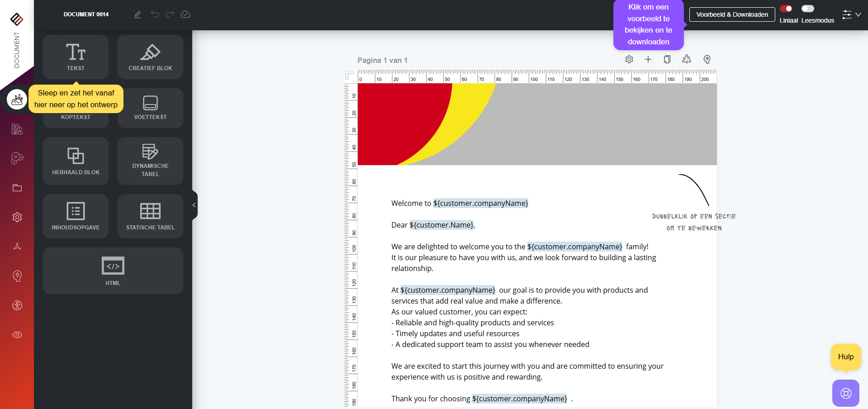Click the undo arrow in top bar
The width and height of the screenshot is (868, 409).
[155, 14]
